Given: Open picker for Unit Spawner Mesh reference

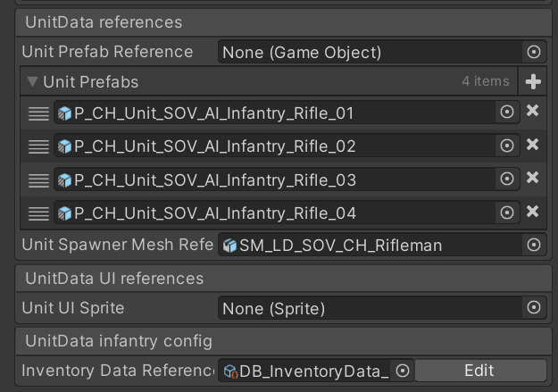Looking at the screenshot, I should point(534,245).
